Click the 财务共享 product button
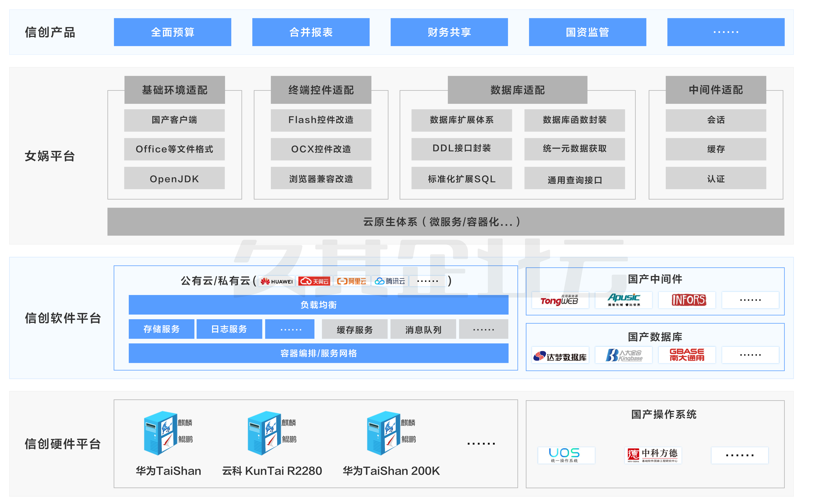Screen dimensions: 816x504 tap(449, 32)
